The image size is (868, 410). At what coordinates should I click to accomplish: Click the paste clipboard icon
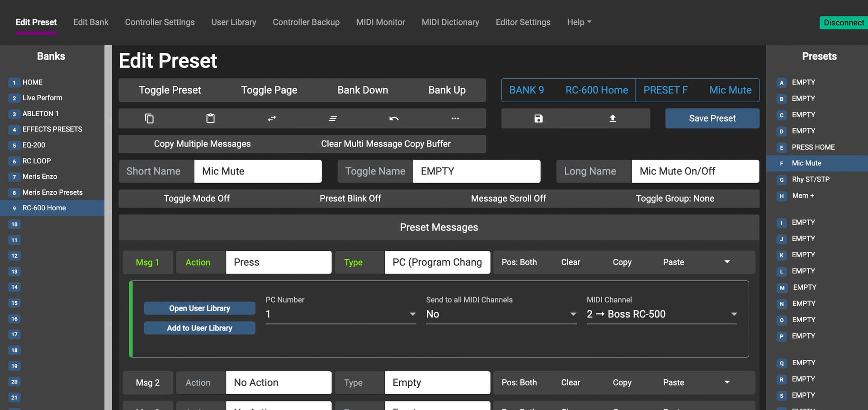[x=210, y=118]
